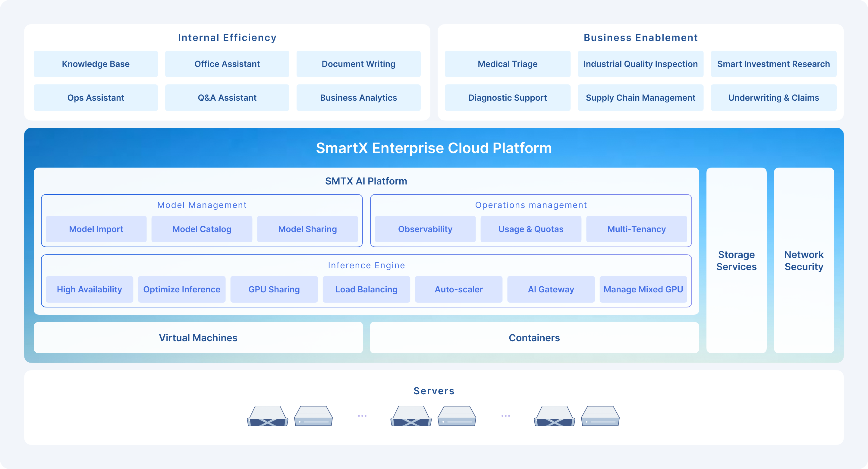
Task: Click the AI Gateway box
Action: pyautogui.click(x=551, y=289)
